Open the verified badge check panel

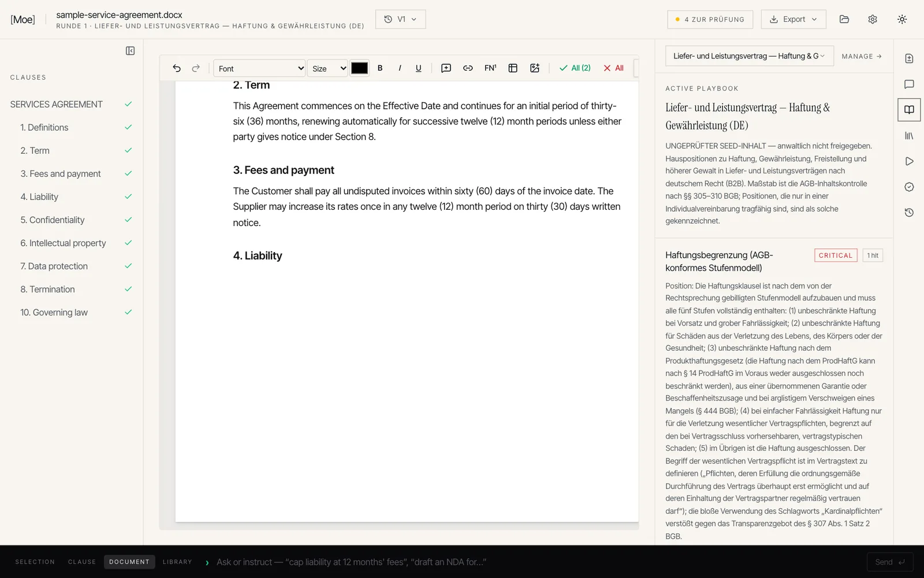[909, 187]
